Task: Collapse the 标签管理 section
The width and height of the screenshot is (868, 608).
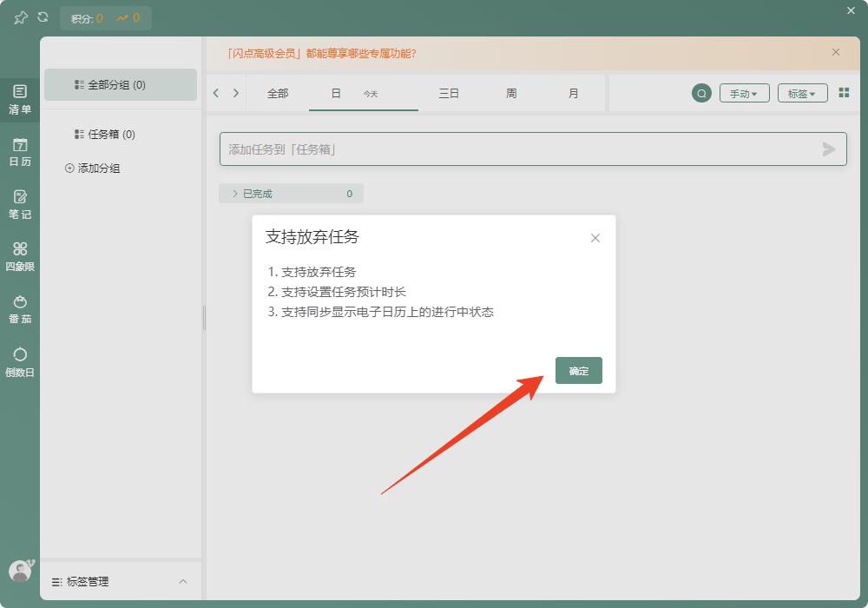Action: tap(182, 582)
